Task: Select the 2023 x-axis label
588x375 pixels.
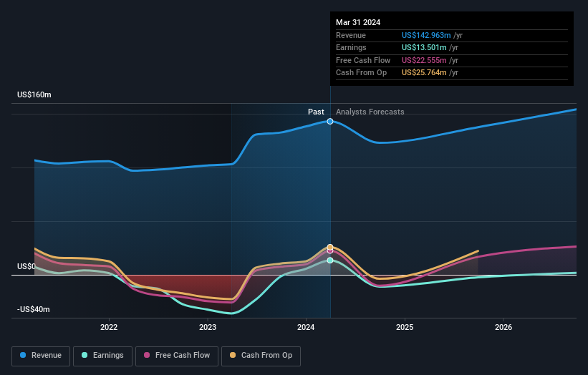Action: point(208,328)
